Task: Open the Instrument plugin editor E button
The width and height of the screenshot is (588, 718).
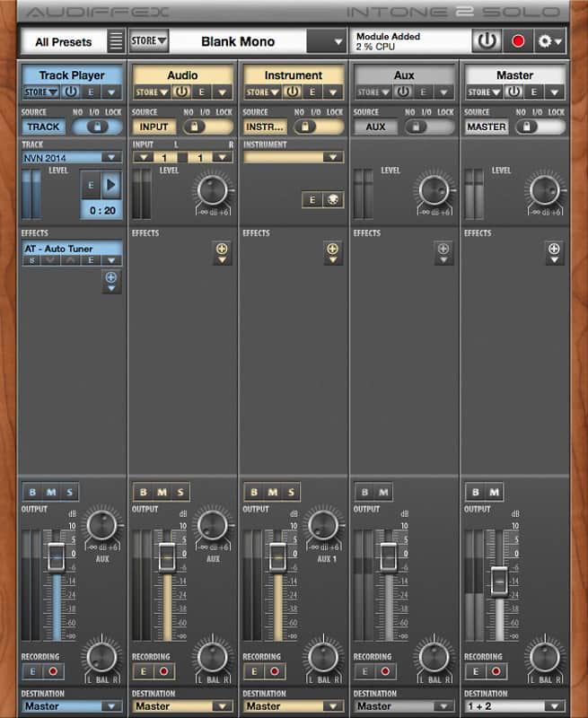Action: [312, 200]
